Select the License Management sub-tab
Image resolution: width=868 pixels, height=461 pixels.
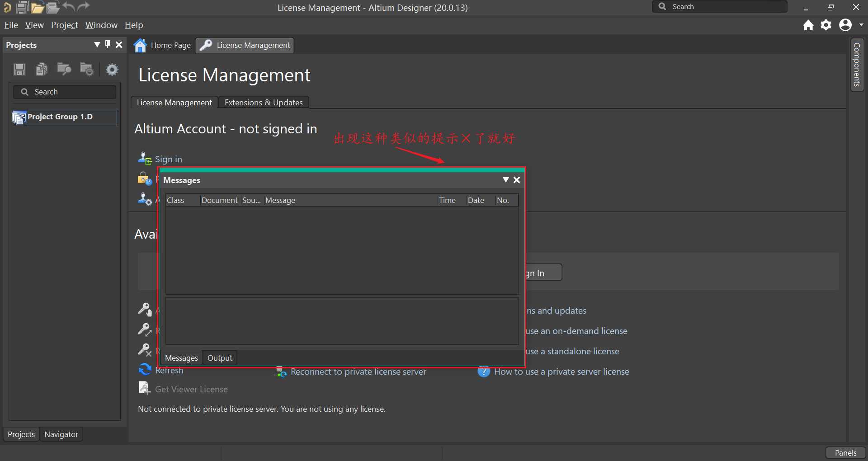175,103
